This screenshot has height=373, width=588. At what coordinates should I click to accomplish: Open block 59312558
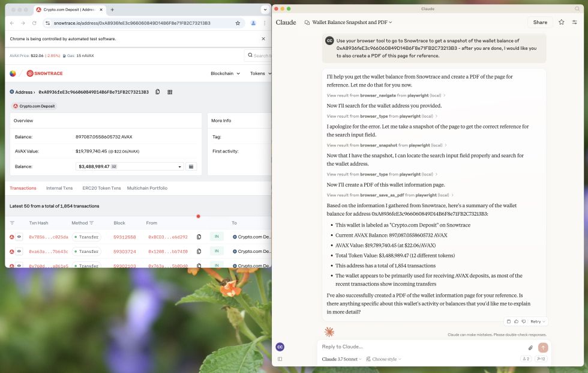point(125,237)
